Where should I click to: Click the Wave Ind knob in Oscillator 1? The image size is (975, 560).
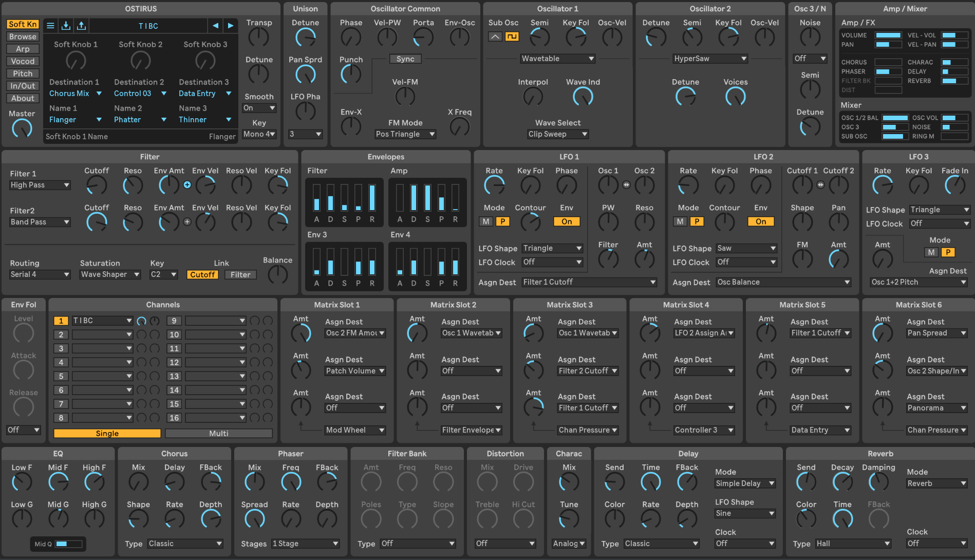(583, 97)
